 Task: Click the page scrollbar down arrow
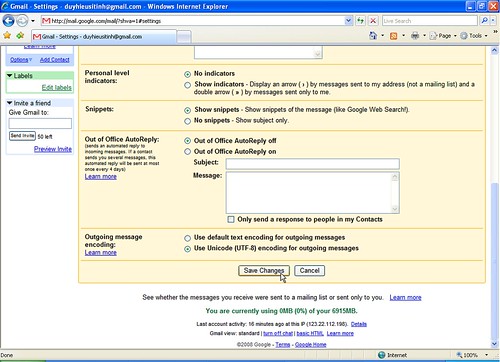point(495,344)
